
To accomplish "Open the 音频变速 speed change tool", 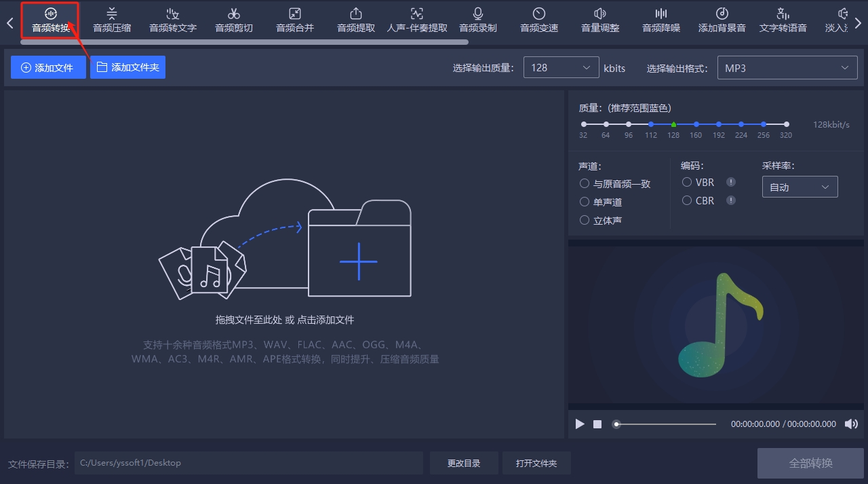I will (x=539, y=20).
